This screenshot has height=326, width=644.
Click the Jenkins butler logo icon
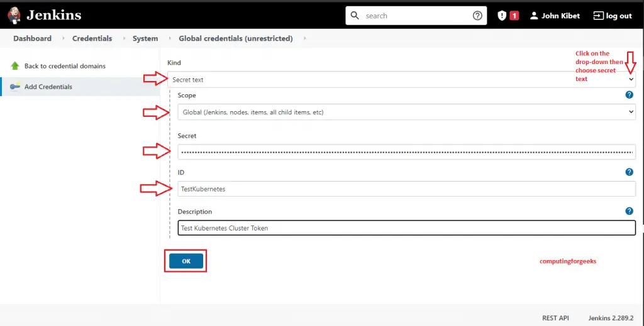click(14, 16)
